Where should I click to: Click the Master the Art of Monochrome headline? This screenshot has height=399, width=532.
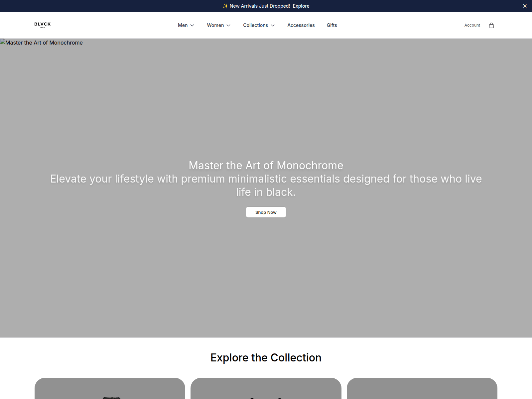point(266,166)
